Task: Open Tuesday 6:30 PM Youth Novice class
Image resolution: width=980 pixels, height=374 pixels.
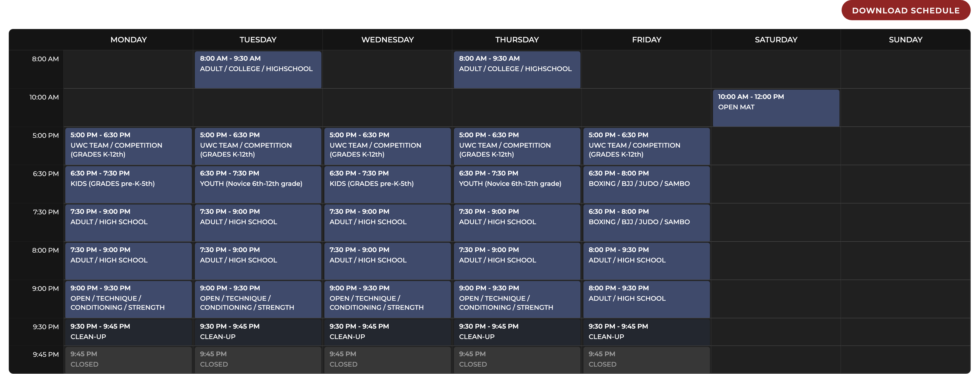Action: coord(257,184)
